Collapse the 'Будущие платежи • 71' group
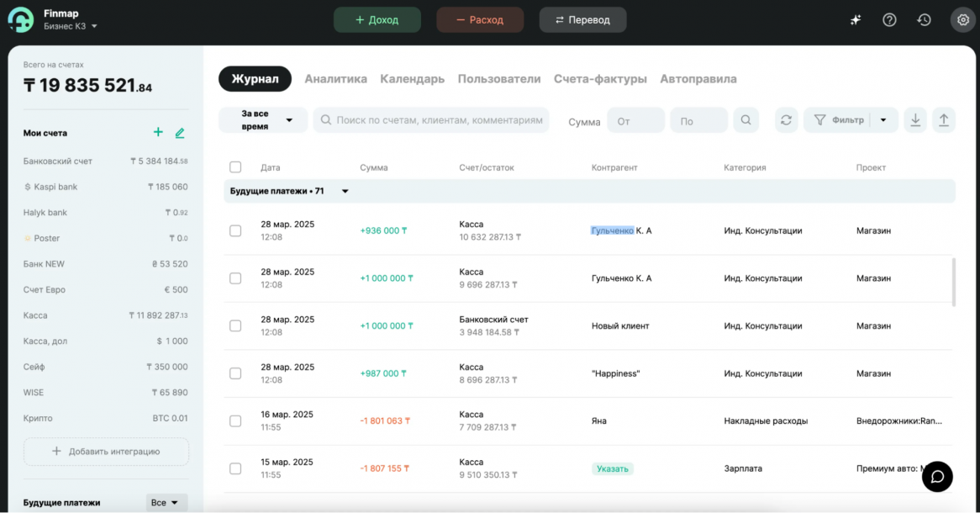 [x=345, y=192]
